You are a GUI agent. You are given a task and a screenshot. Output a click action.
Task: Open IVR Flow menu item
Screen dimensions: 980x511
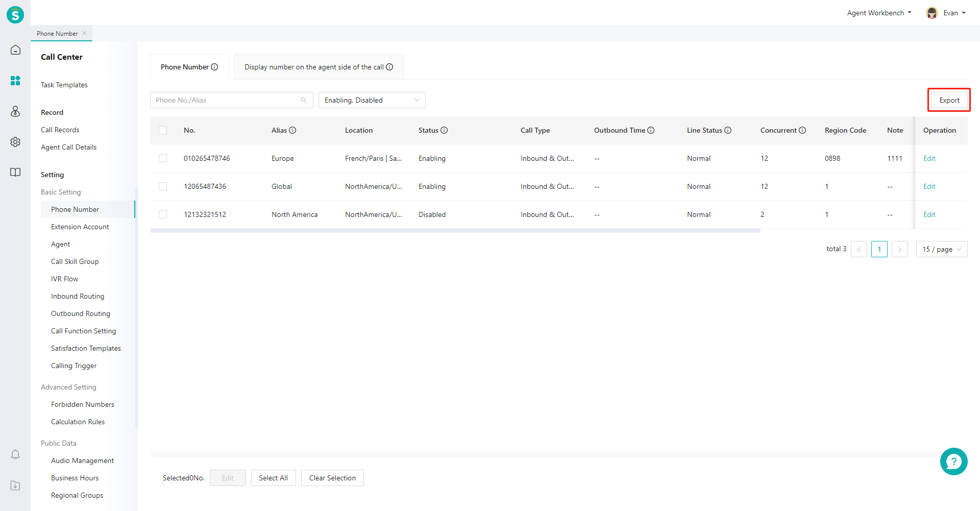coord(65,279)
